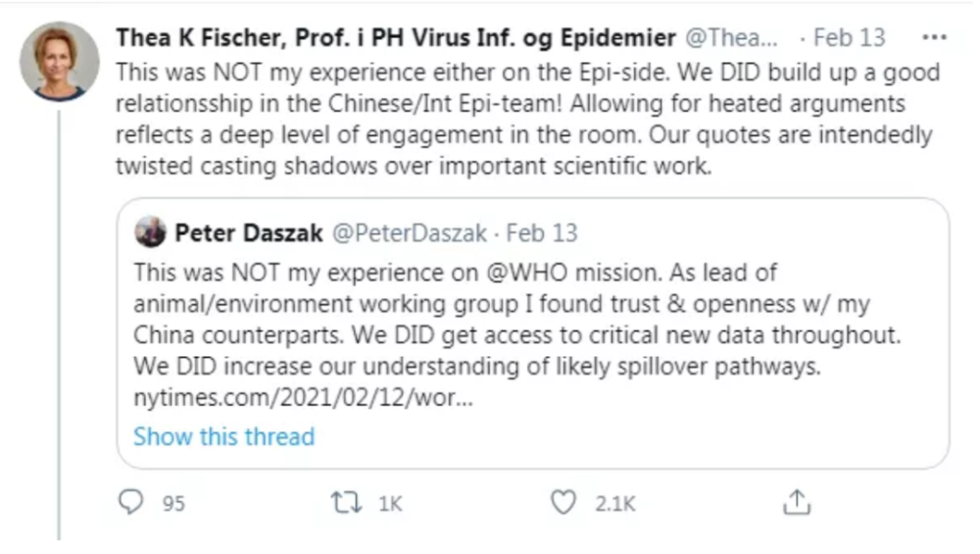Like the tweet with the heart icon
Image resolution: width=980 pixels, height=554 pixels.
click(x=562, y=503)
